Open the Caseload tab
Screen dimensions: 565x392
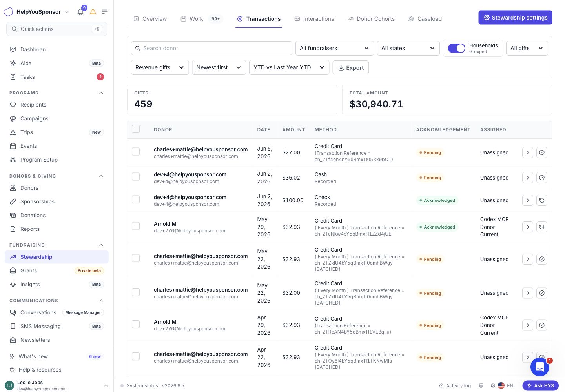tap(425, 19)
